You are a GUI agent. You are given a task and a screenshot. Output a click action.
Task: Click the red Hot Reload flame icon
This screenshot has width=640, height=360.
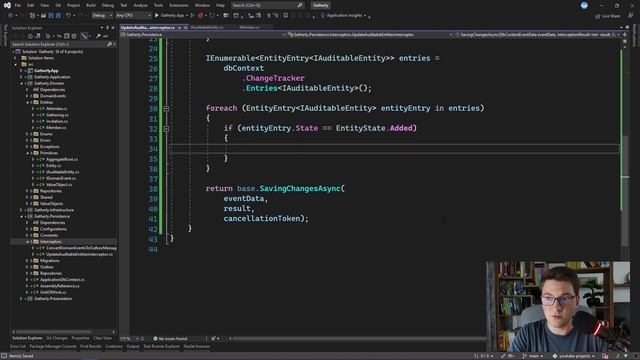pos(200,16)
